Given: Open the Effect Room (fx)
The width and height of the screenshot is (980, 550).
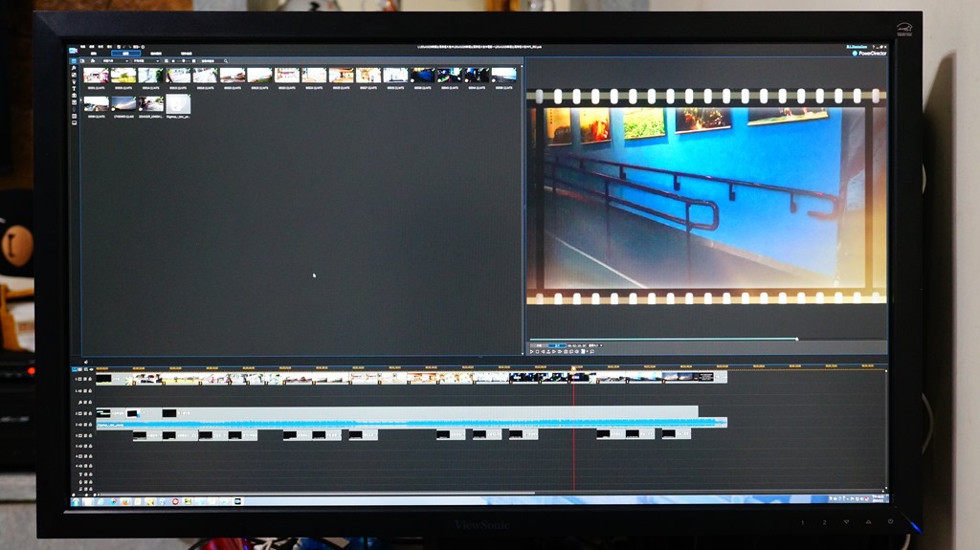Looking at the screenshot, I should [73, 68].
